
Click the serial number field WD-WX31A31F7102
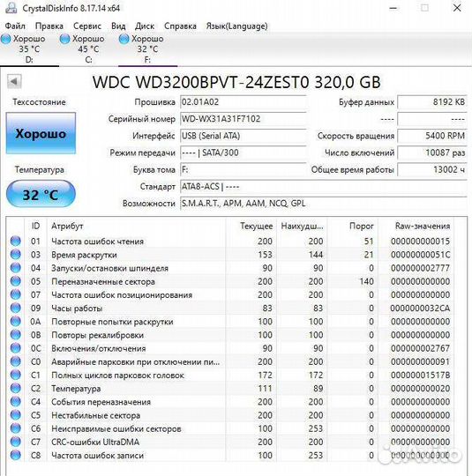(x=243, y=119)
